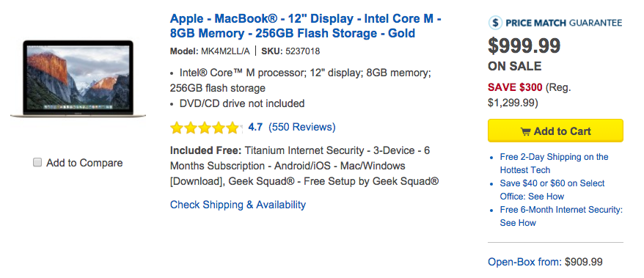Tick the Add to Compare checkbox
This screenshot has width=644, height=278.
pos(37,163)
